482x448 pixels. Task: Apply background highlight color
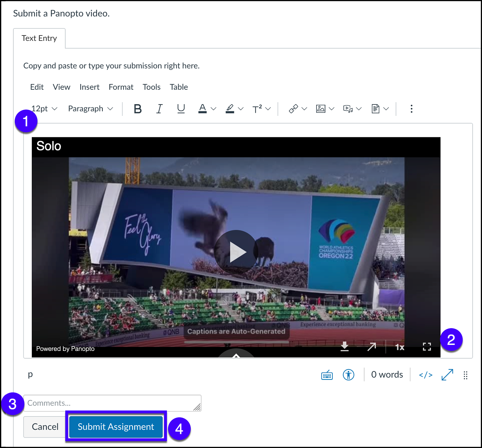pos(230,109)
